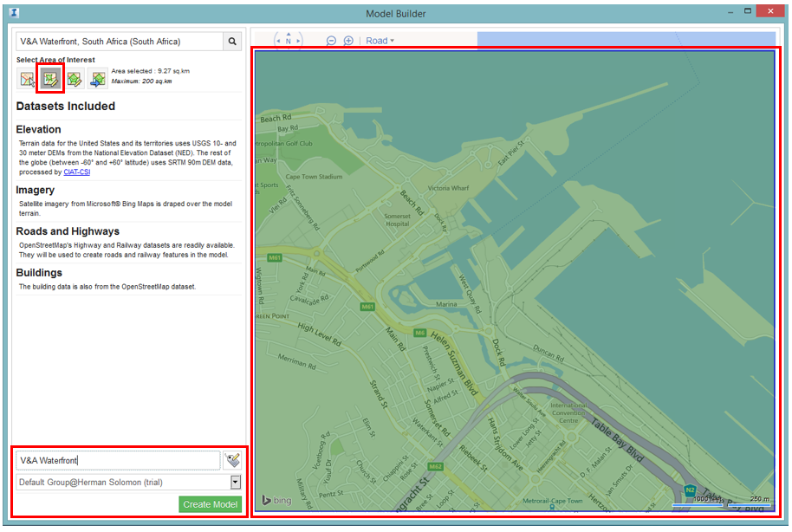The width and height of the screenshot is (792, 532).
Task: Open the Road map style dropdown
Action: coord(380,41)
